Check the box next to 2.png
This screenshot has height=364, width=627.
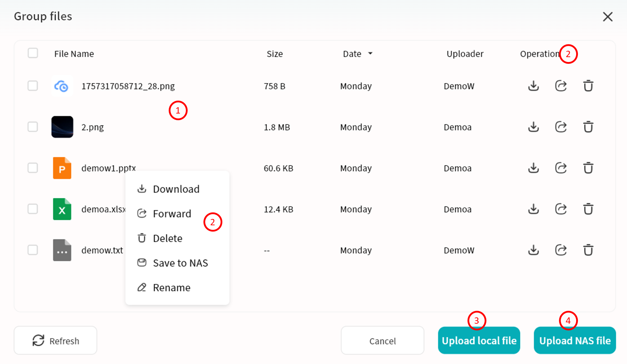point(33,127)
